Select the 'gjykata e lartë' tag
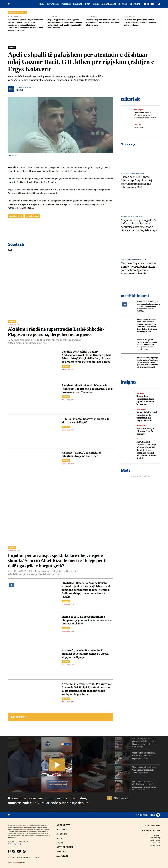Viewport: 168px width, 868px height. coord(15,216)
